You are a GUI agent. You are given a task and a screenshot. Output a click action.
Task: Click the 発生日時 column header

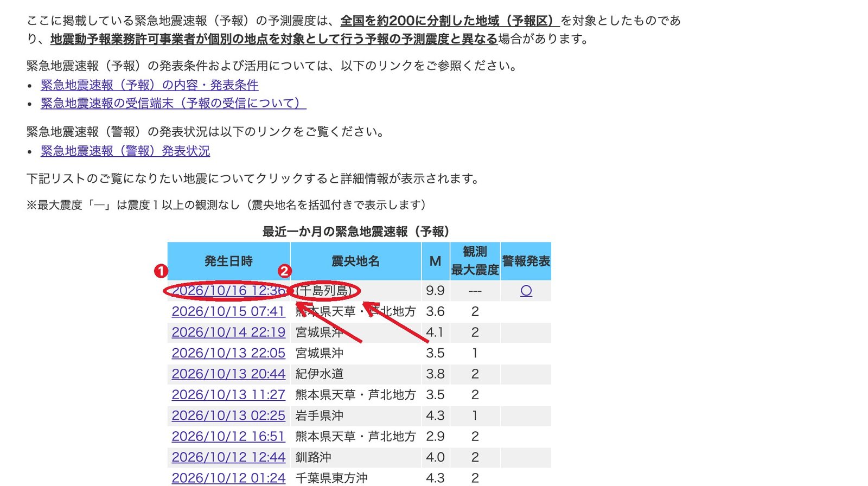[x=229, y=261]
